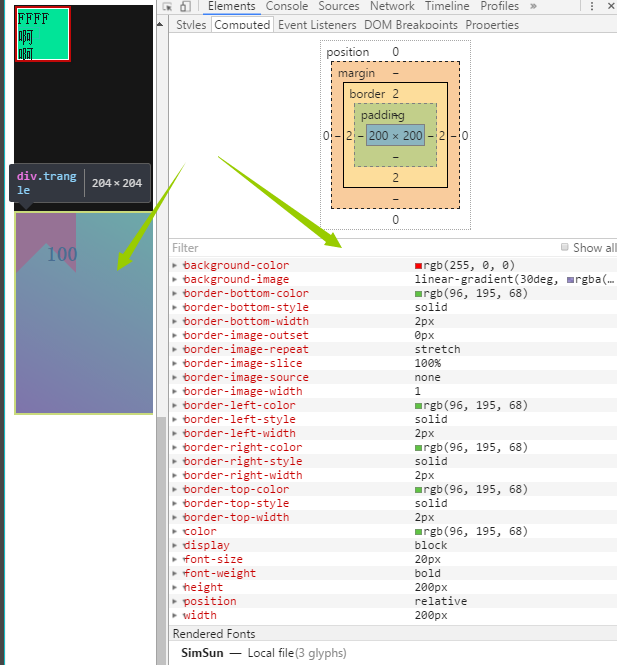Enable the Show all checkbox
The width and height of the screenshot is (617, 665).
564,247
